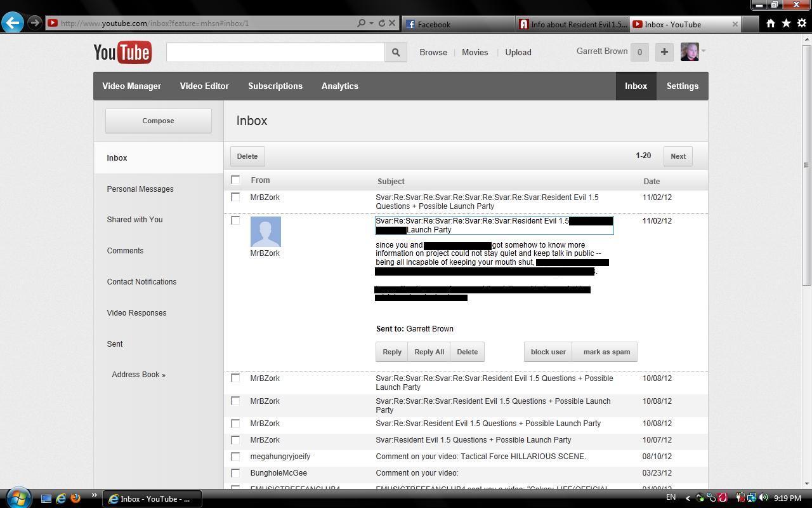Check message 'Svar:Re:Svar:Resident Evil 1.5 Questions'

235,423
